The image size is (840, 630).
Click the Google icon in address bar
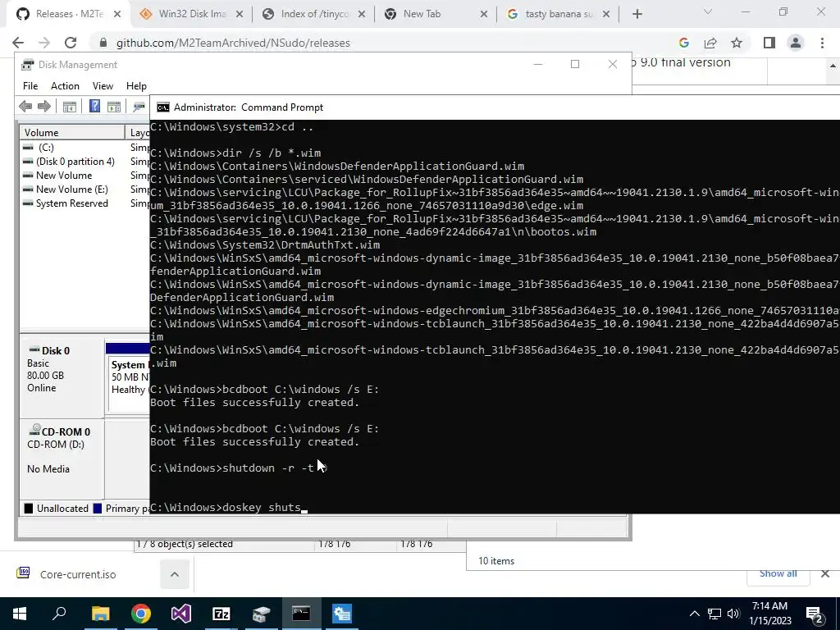coord(683,43)
